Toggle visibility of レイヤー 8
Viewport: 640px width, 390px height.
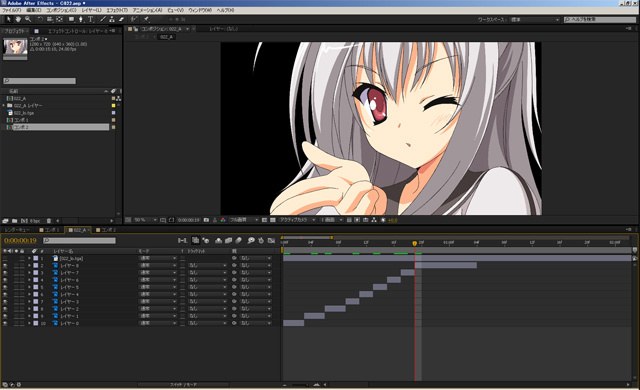click(x=5, y=266)
